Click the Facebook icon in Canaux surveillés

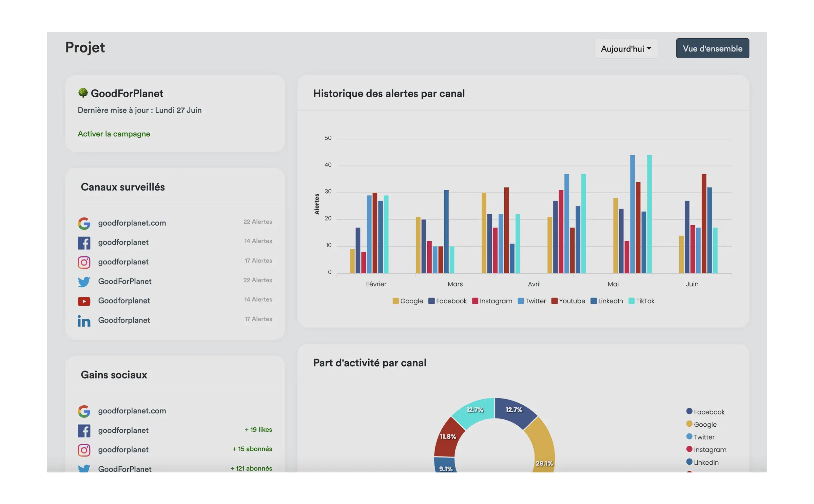click(84, 243)
